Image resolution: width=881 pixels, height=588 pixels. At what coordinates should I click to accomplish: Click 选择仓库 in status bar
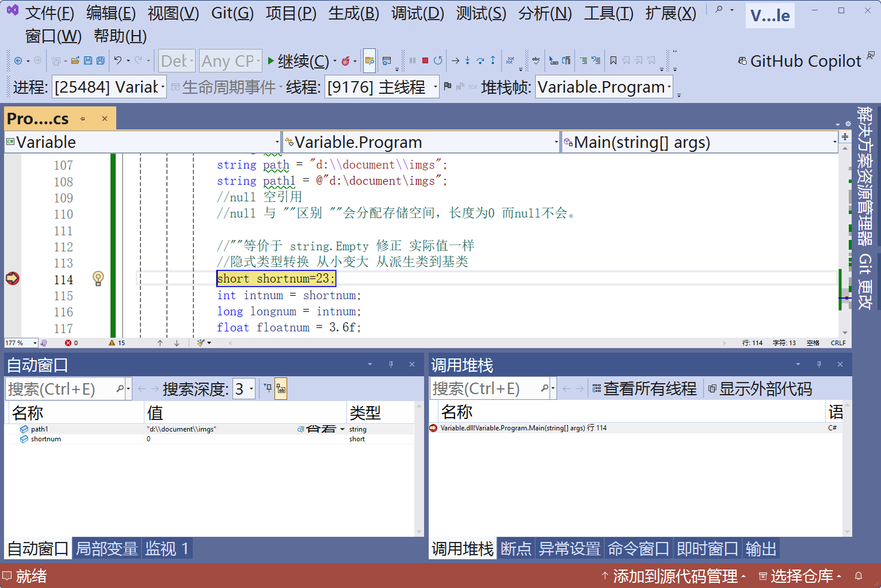(x=800, y=576)
